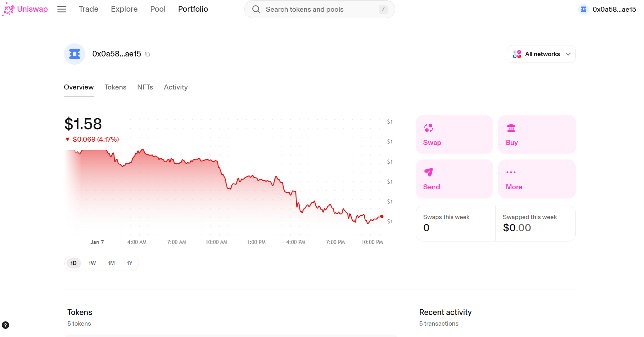The width and height of the screenshot is (644, 337).
Task: Enable the 1Y time range
Action: click(x=129, y=263)
